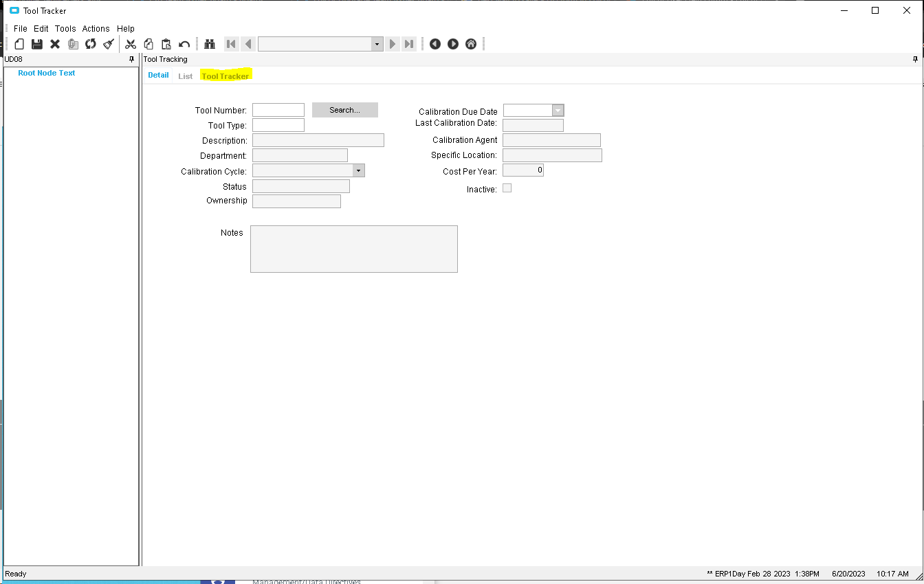924x584 pixels.
Task: Click the round Home icon
Action: [x=471, y=44]
